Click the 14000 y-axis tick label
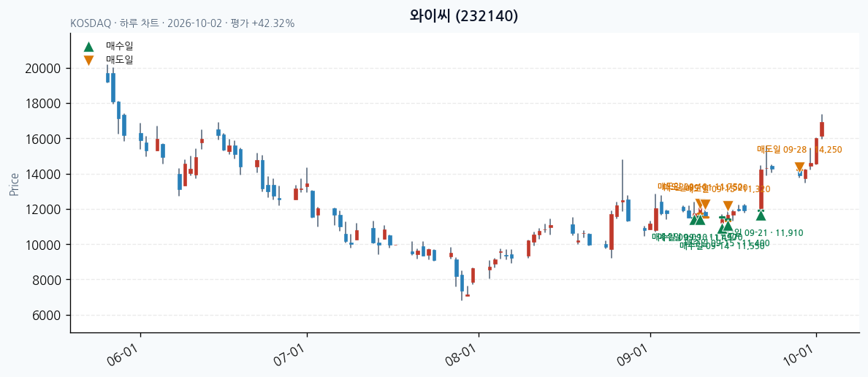 click(42, 175)
